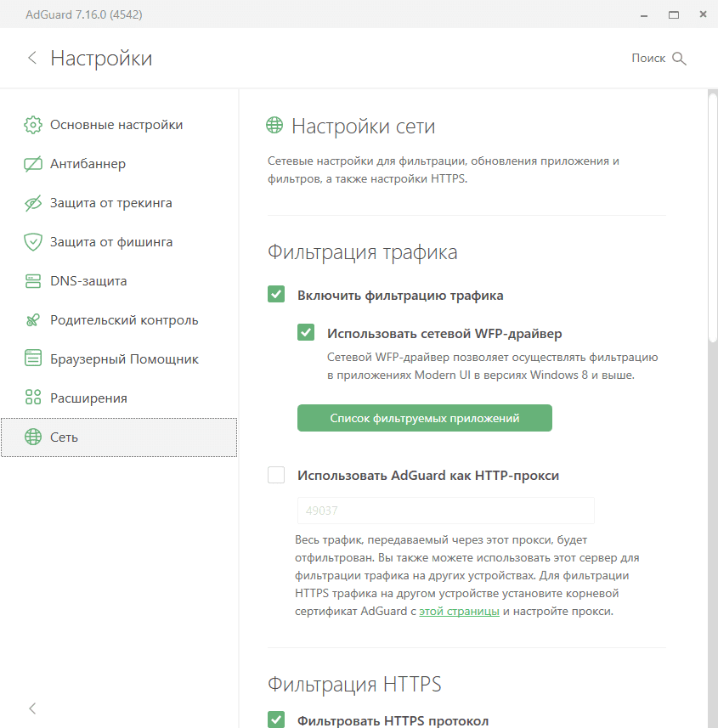Viewport: 718px width, 728px height.
Task: Enable Использовать AdGuard как HTTP-прокси
Action: 276,475
